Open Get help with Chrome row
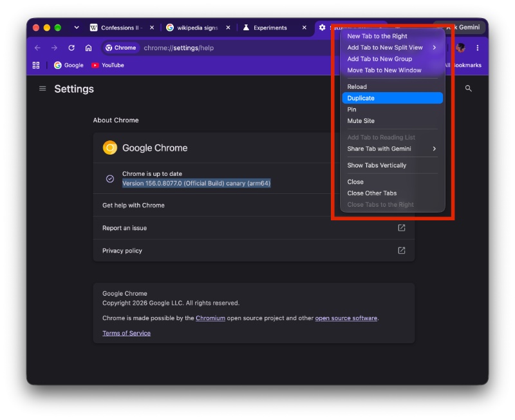The width and height of the screenshot is (515, 420). 254,205
